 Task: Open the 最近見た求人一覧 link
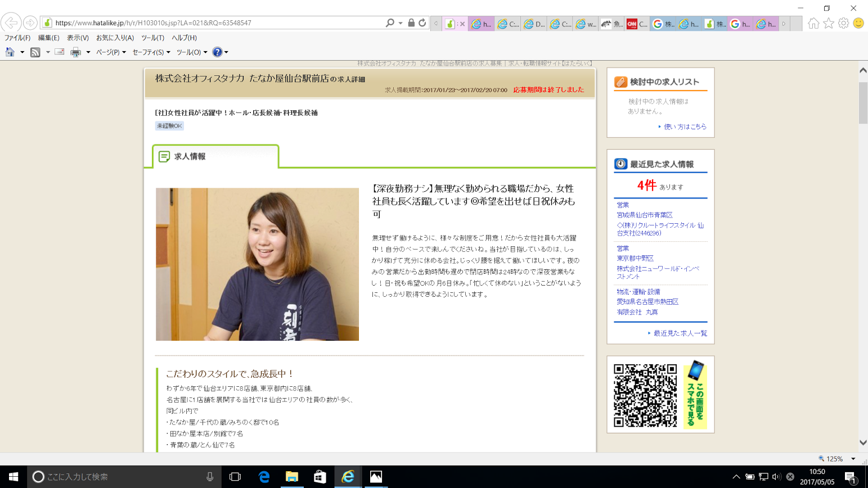(680, 333)
